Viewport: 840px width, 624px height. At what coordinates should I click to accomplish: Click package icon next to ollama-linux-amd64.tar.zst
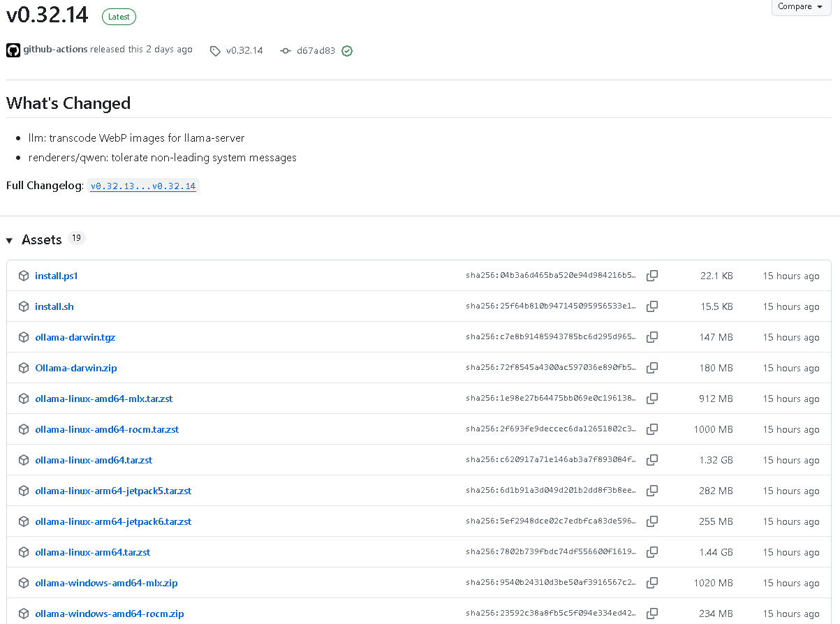coord(24,460)
